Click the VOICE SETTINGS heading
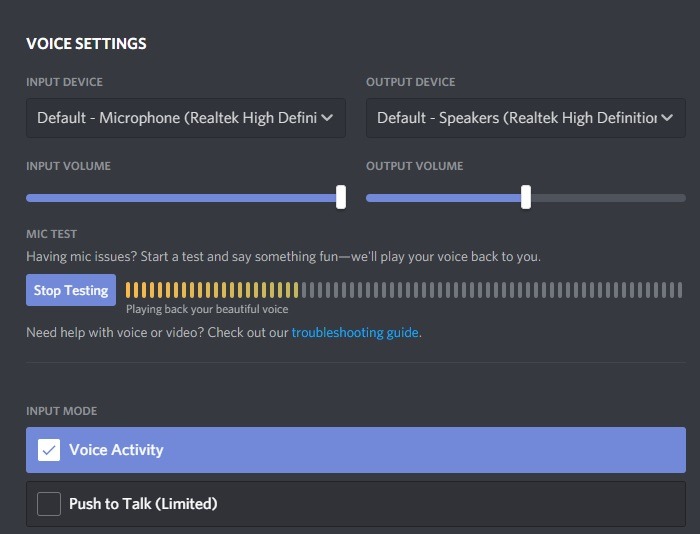 point(86,44)
